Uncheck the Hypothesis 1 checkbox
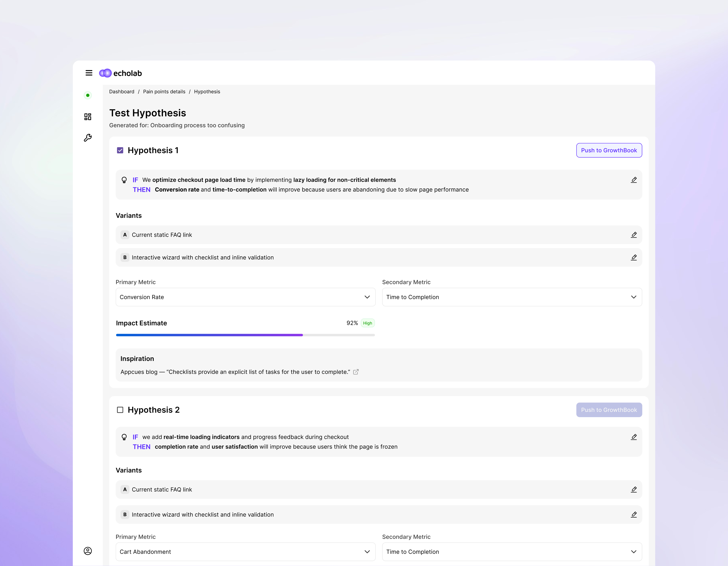Image resolution: width=728 pixels, height=566 pixels. click(x=120, y=150)
